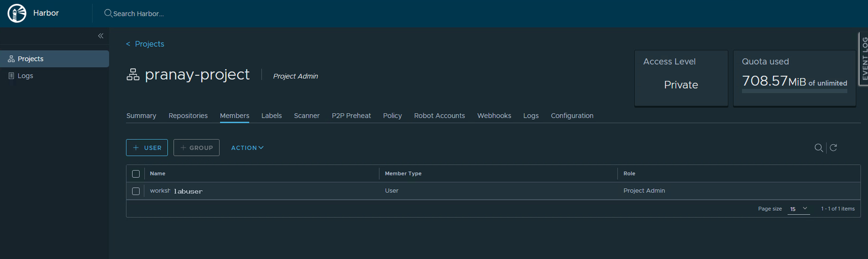This screenshot has width=868, height=259.
Task: Click the Projects icon in the sidebar
Action: click(11, 59)
